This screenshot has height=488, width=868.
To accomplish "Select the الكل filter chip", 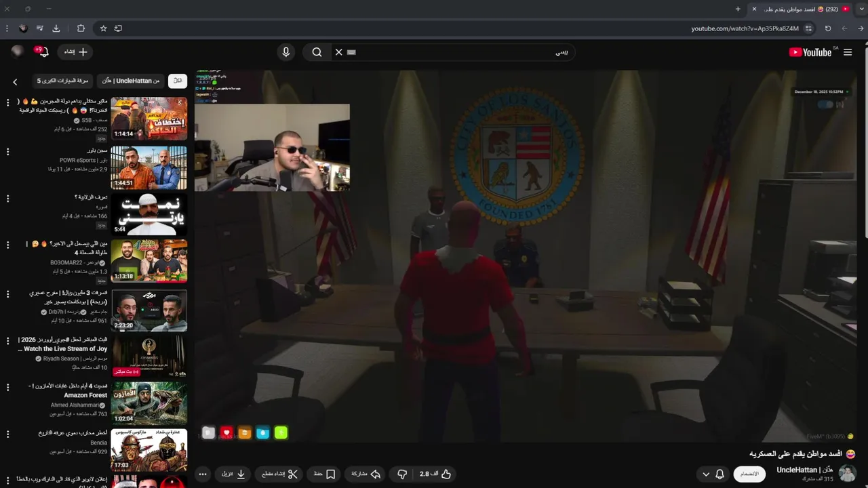I will pos(178,81).
